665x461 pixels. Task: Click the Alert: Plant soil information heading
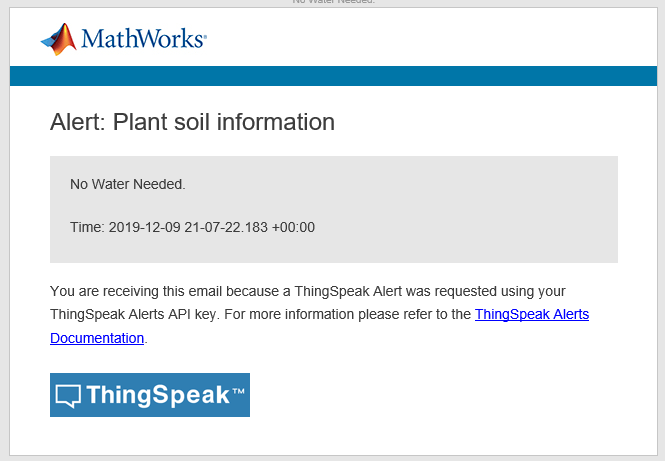point(192,122)
